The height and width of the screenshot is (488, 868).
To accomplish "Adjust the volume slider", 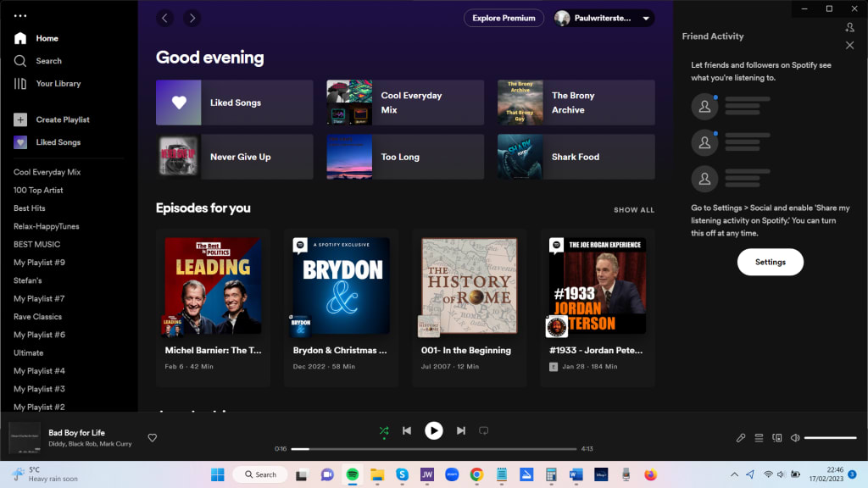I will [x=831, y=438].
